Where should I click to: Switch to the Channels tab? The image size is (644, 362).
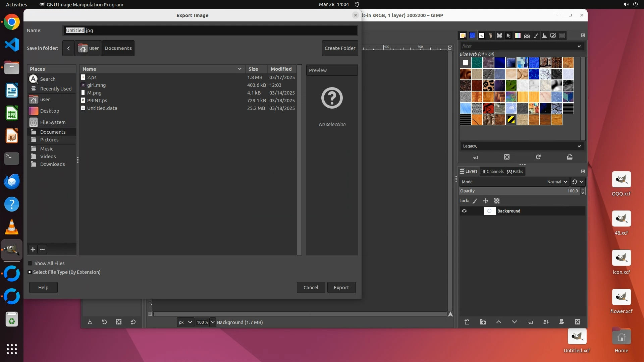(x=492, y=171)
